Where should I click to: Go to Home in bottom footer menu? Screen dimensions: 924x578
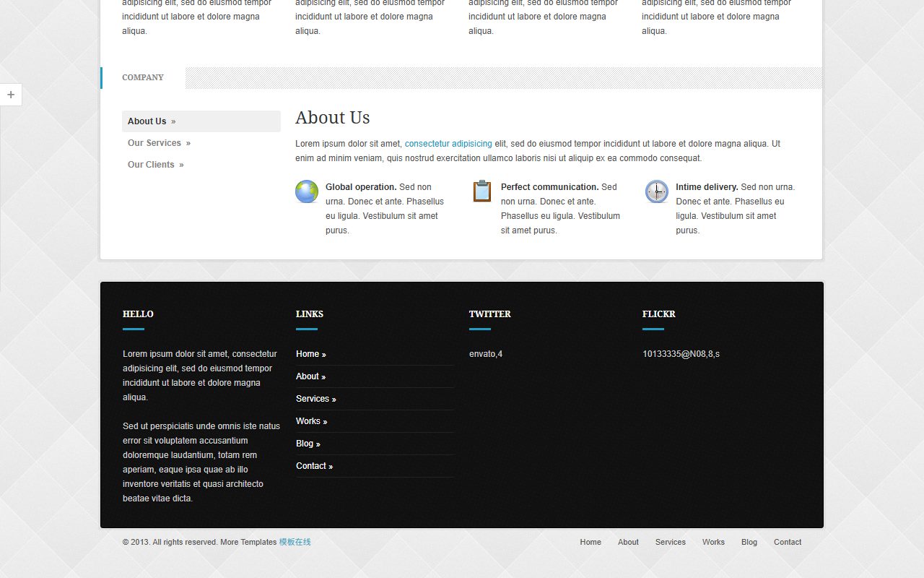tap(590, 542)
